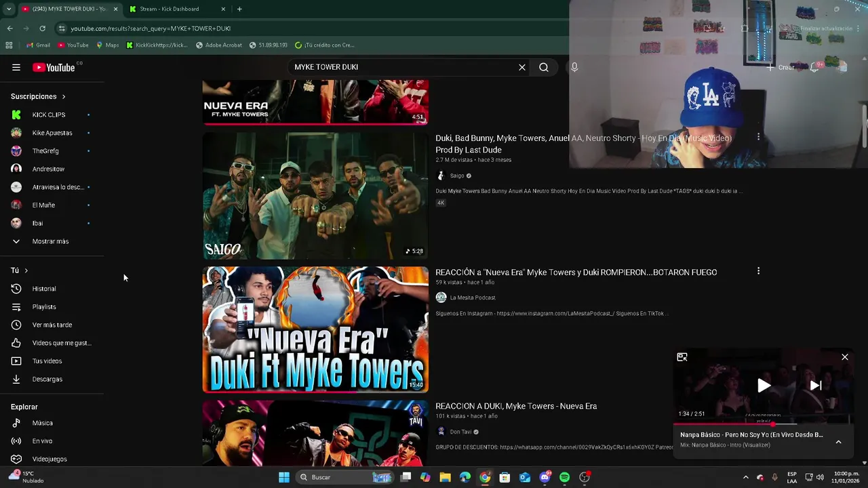Click the address bar URL
This screenshot has height=488, width=868.
coord(151,28)
